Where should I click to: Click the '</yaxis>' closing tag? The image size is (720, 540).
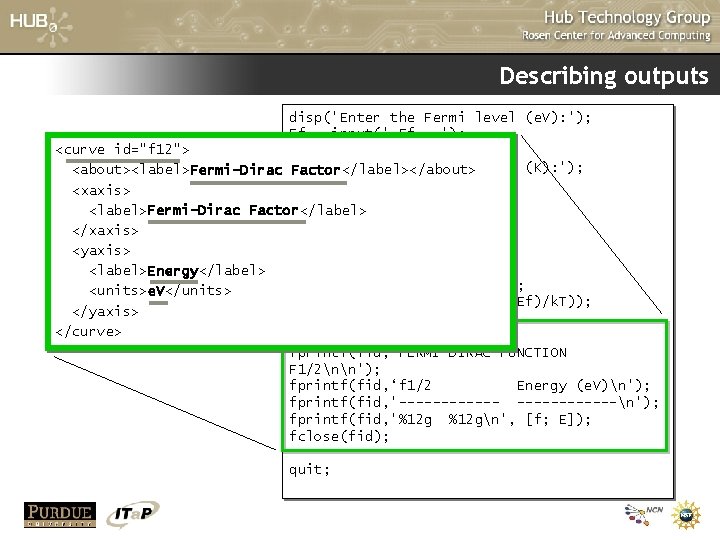coord(106,312)
